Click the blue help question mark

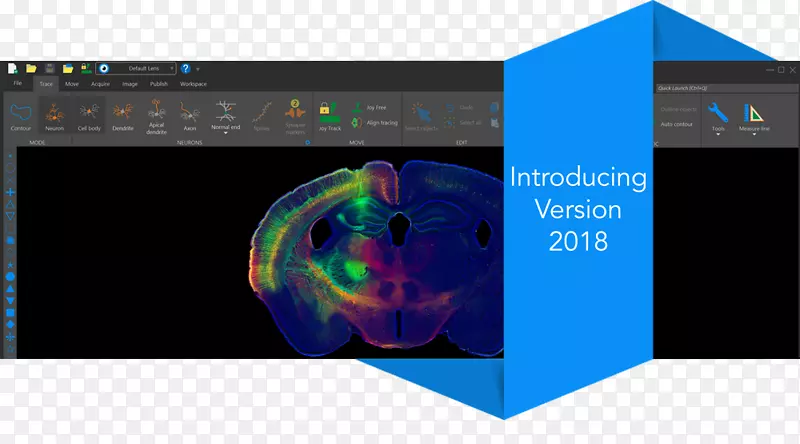point(186,68)
